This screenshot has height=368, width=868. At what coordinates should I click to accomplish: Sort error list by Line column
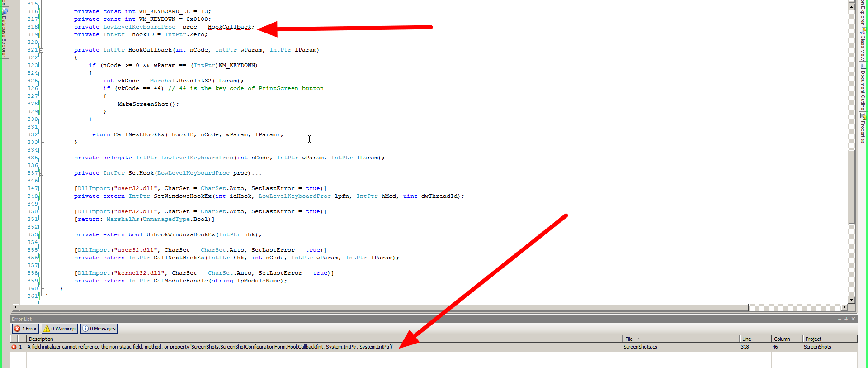[x=755, y=339]
